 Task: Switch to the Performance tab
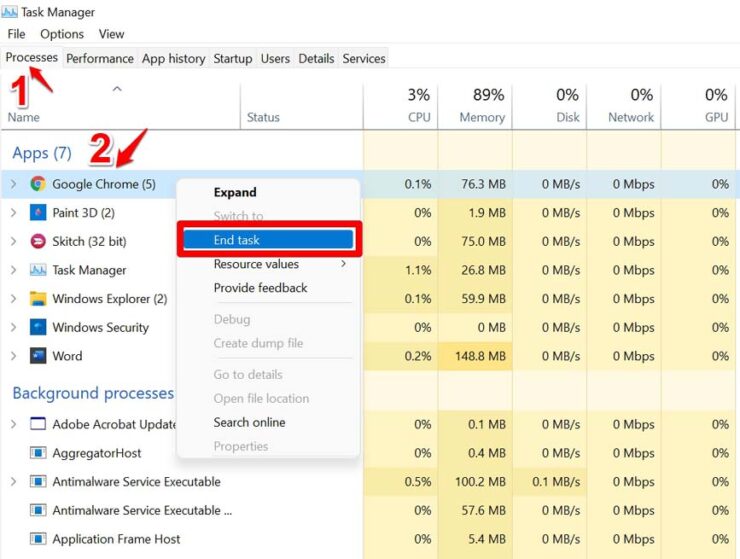[100, 59]
